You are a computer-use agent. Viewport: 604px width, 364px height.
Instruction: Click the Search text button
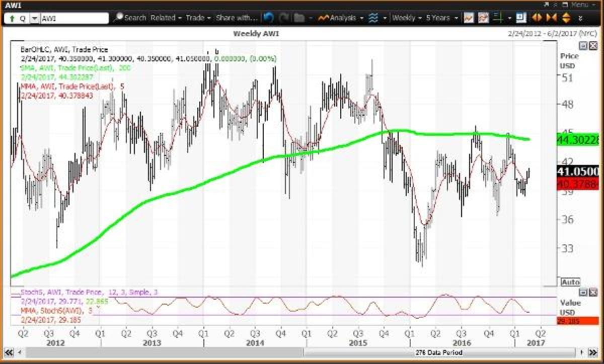click(135, 18)
